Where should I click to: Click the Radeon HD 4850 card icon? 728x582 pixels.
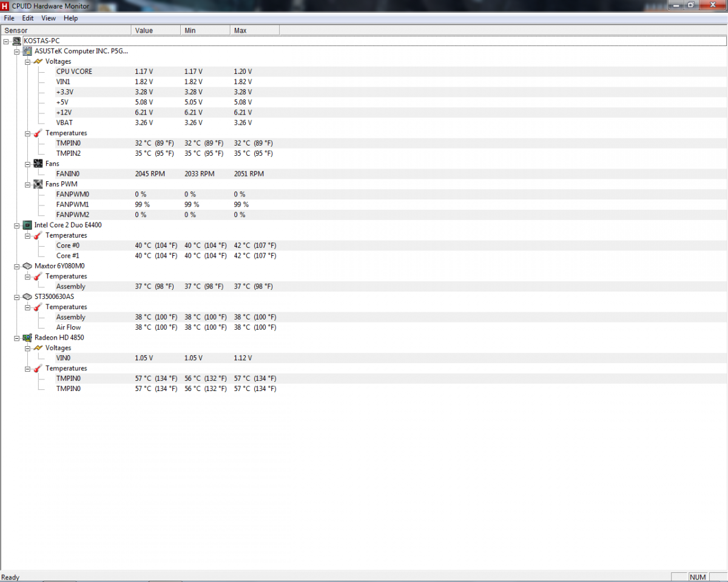coord(27,338)
